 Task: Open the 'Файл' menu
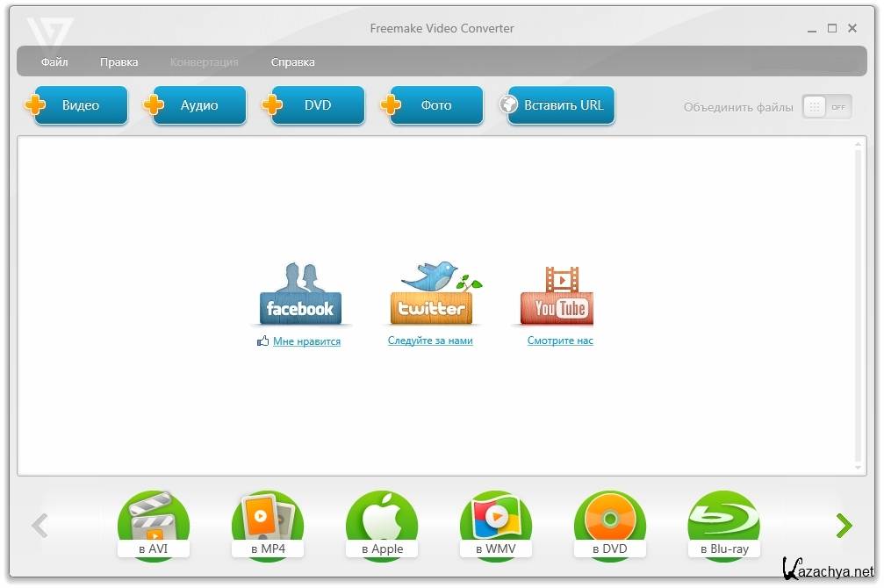point(54,62)
